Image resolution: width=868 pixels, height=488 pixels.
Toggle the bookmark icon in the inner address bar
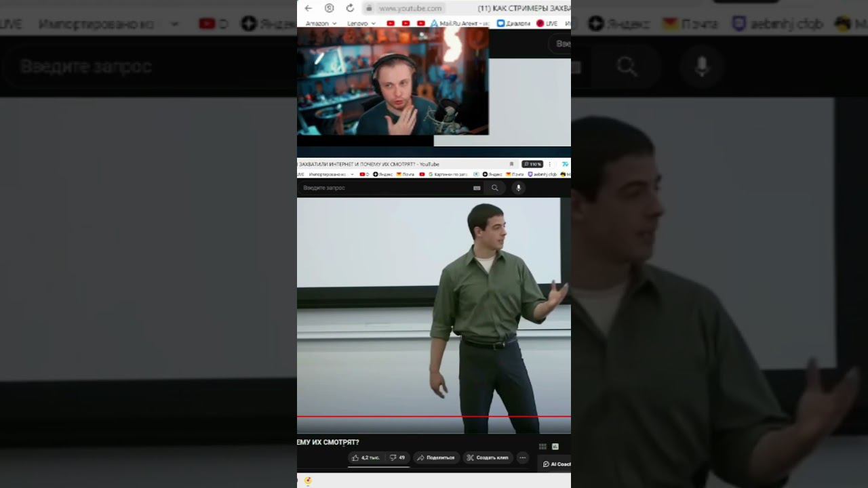point(512,164)
